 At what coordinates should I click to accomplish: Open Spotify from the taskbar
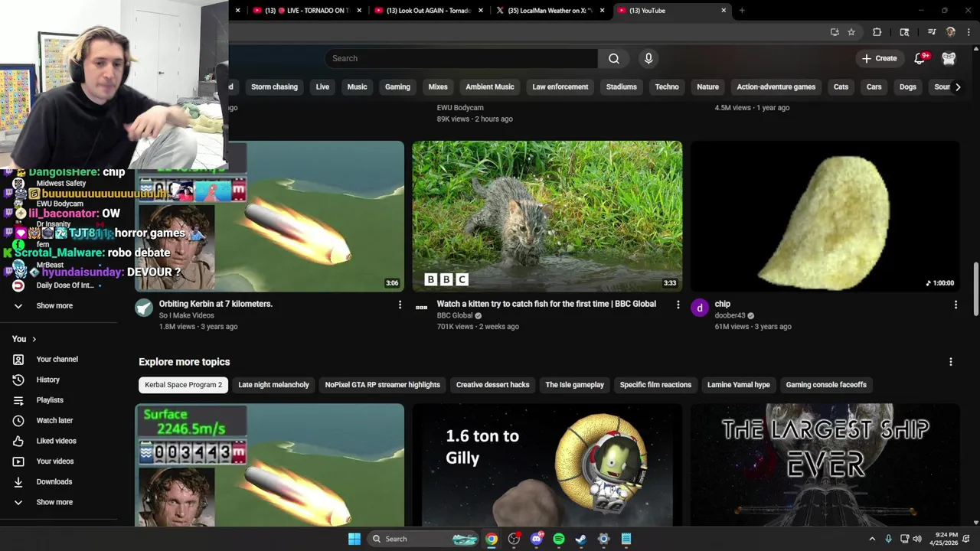[559, 539]
